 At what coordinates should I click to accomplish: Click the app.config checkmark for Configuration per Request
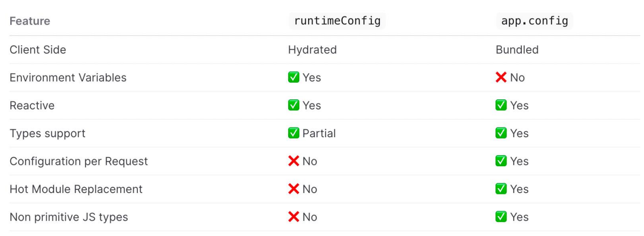pyautogui.click(x=501, y=161)
